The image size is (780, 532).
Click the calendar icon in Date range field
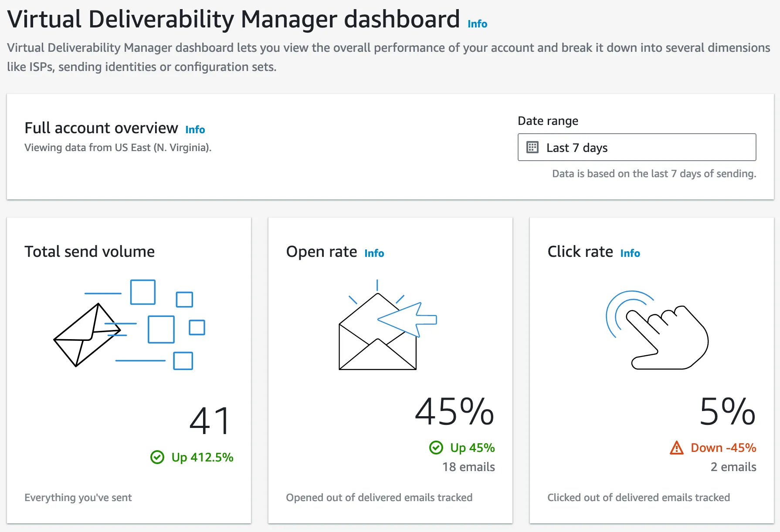532,148
